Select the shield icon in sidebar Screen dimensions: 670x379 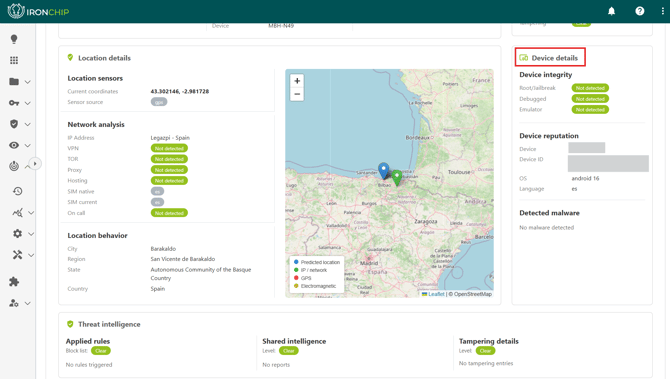point(14,124)
